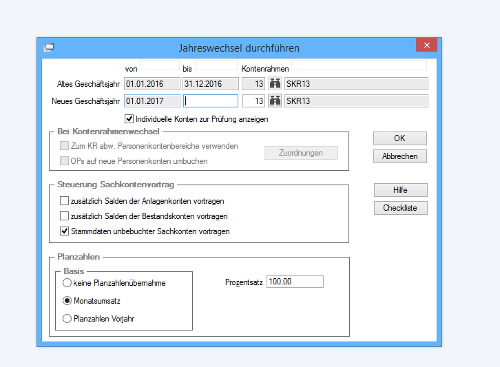Click the Bei Kontenrahmenwechsel group title
Image resolution: width=500 pixels, height=367 pixels.
pos(108,131)
